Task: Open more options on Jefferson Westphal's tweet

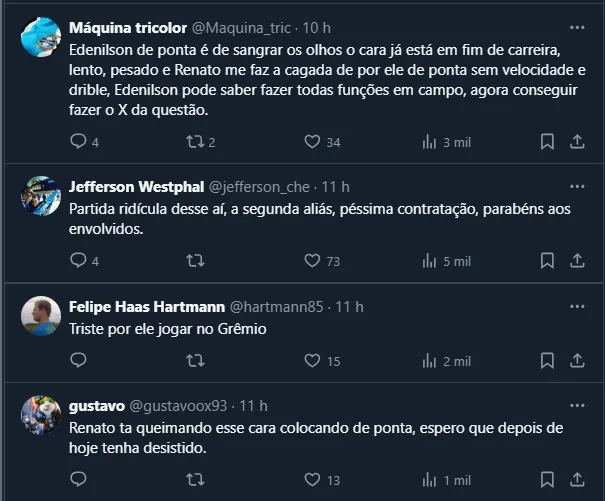Action: tap(577, 187)
